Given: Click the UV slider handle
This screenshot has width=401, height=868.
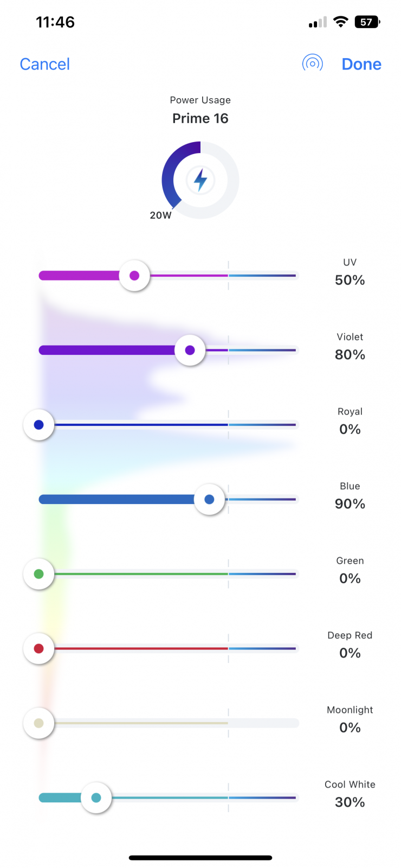Looking at the screenshot, I should pos(134,276).
